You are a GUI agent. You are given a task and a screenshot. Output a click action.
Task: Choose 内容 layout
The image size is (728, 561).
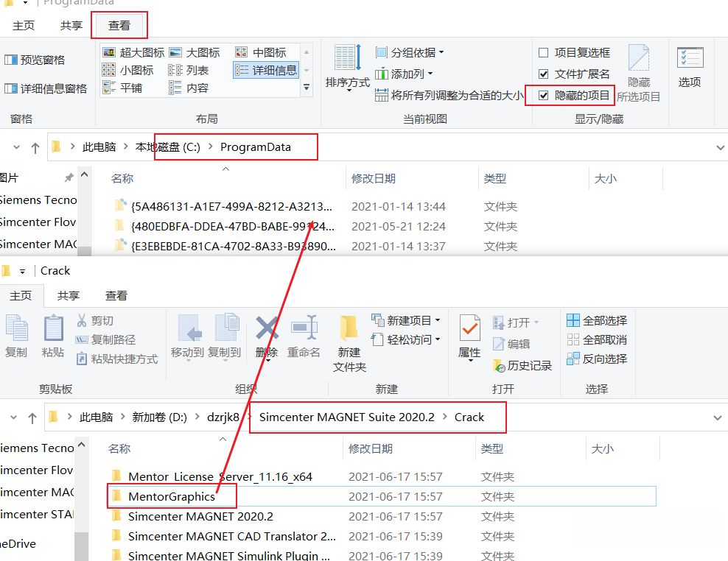coord(189,88)
